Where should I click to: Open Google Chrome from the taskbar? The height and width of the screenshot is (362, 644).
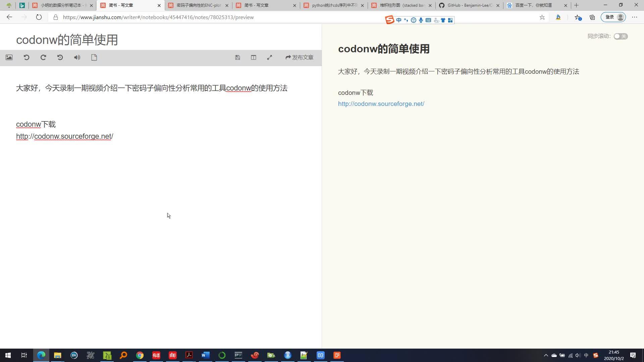click(x=140, y=355)
